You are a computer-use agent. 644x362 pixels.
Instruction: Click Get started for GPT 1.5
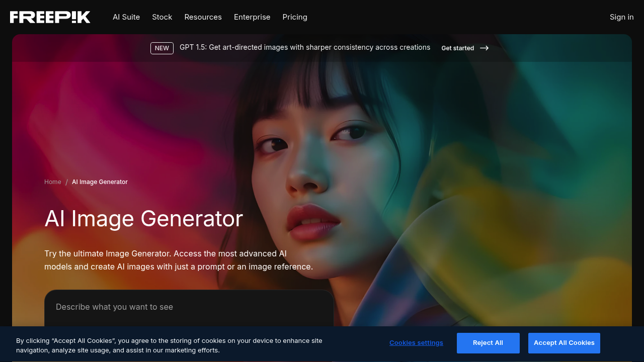pyautogui.click(x=457, y=48)
